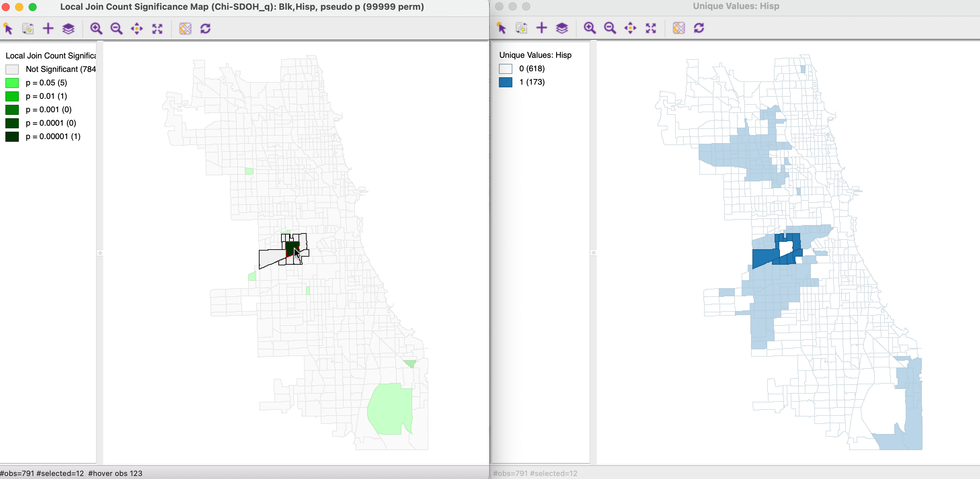Click invert selection icon in Unique Values window

(521, 28)
